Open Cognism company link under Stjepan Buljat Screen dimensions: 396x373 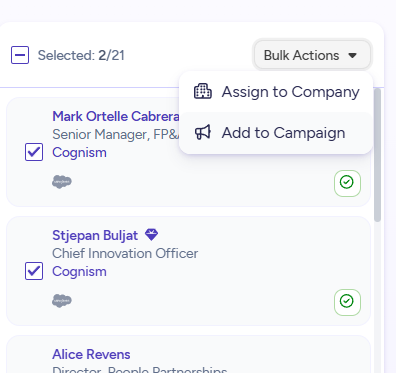pos(79,271)
